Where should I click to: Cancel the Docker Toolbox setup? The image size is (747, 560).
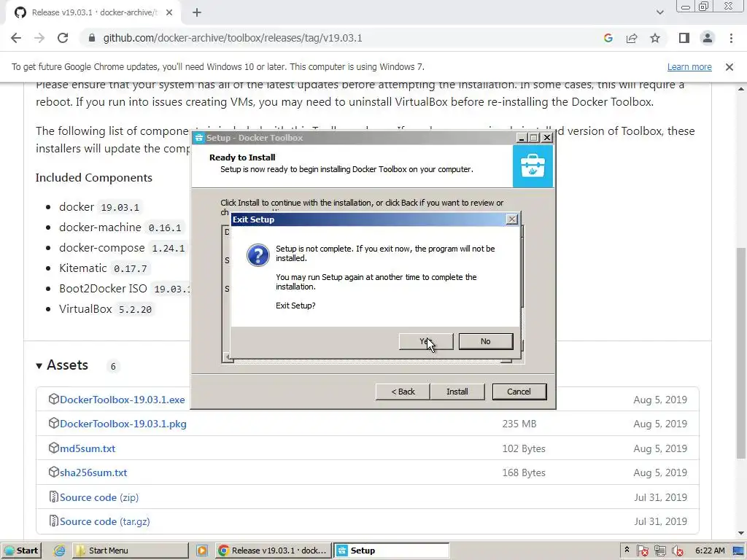519,392
